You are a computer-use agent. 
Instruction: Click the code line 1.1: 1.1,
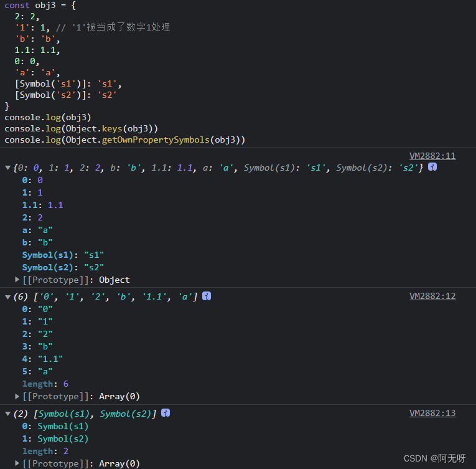coord(37,50)
